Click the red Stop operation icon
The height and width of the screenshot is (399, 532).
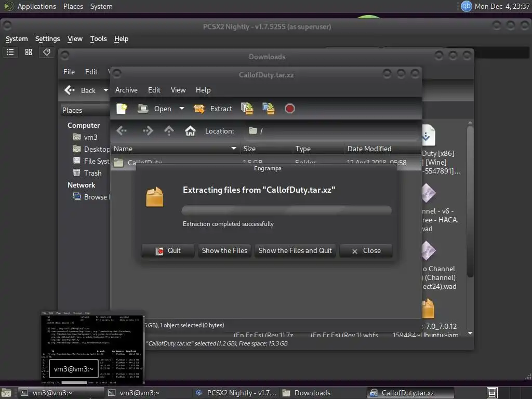[x=290, y=109]
